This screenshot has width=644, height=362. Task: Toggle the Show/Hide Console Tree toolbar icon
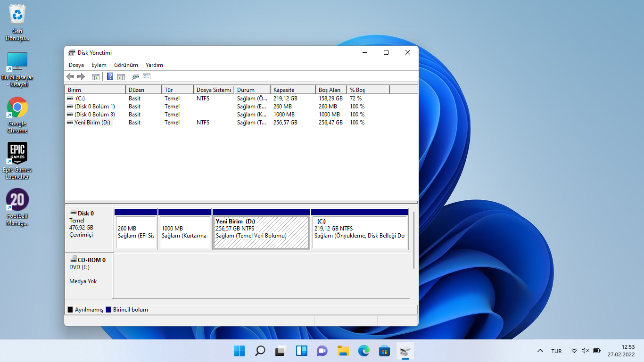point(95,76)
